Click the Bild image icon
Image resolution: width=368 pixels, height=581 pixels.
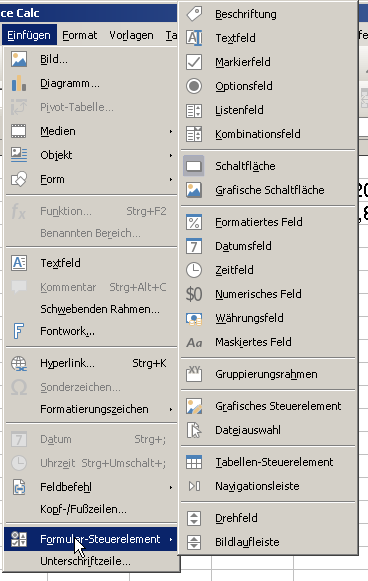19,59
